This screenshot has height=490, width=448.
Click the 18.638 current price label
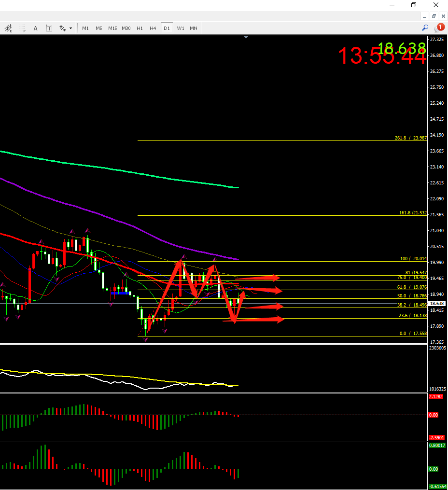[x=436, y=303]
